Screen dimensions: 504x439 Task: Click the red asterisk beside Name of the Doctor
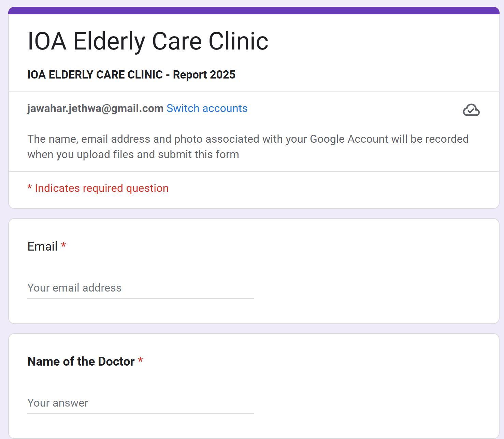coord(140,361)
